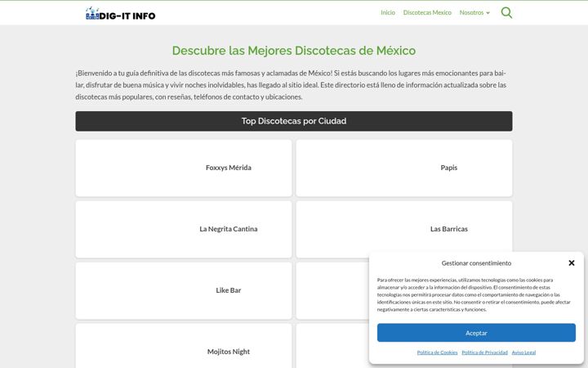Open Política de Privacidad link
The height and width of the screenshot is (368, 588).
point(484,352)
